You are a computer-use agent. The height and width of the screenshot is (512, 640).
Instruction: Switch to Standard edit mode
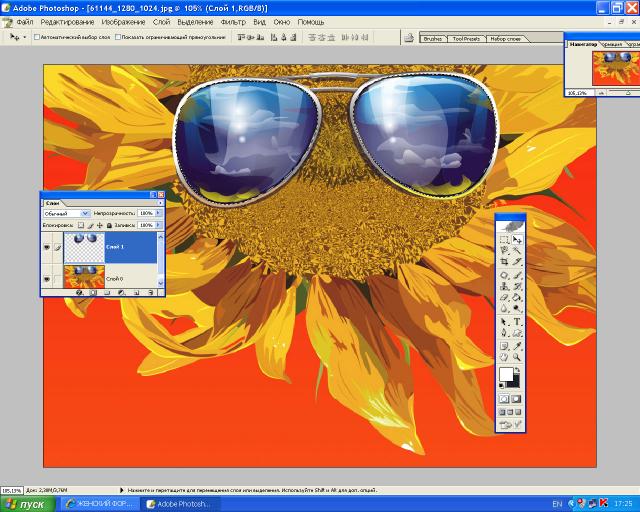(504, 399)
